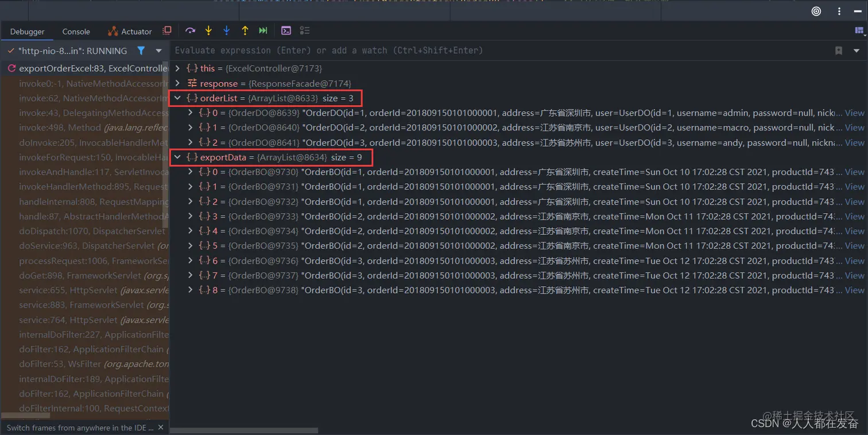Collapse the orderList variable node
868x435 pixels.
177,98
